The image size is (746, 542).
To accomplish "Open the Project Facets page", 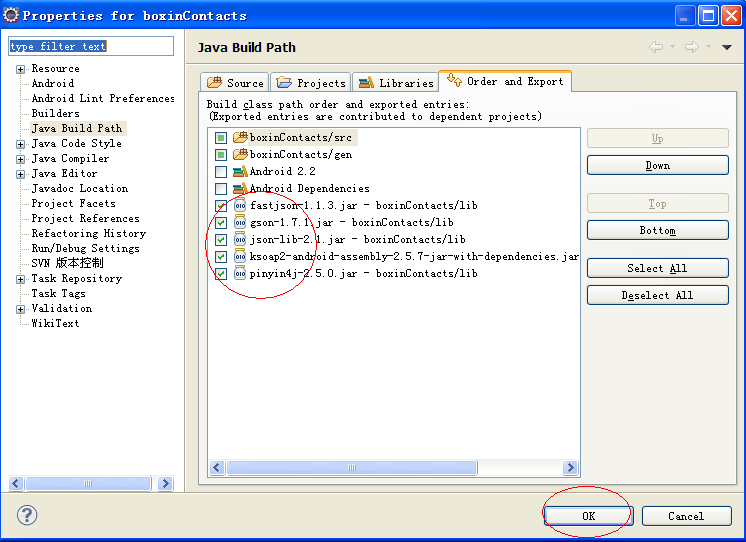I will [74, 204].
